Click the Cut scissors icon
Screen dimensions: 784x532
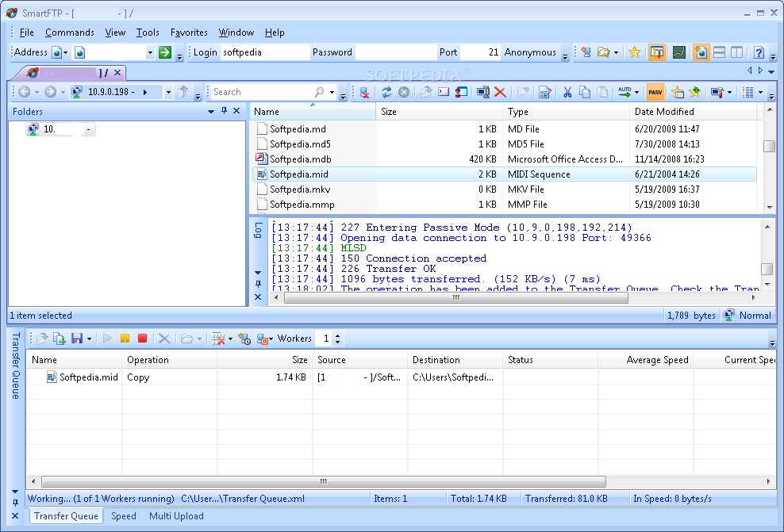[x=567, y=92]
